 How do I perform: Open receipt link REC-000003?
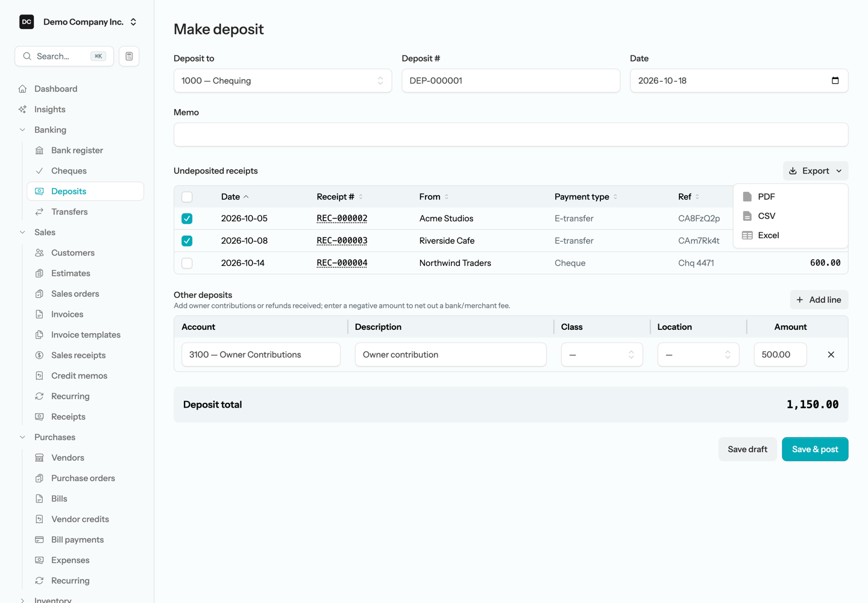point(342,241)
